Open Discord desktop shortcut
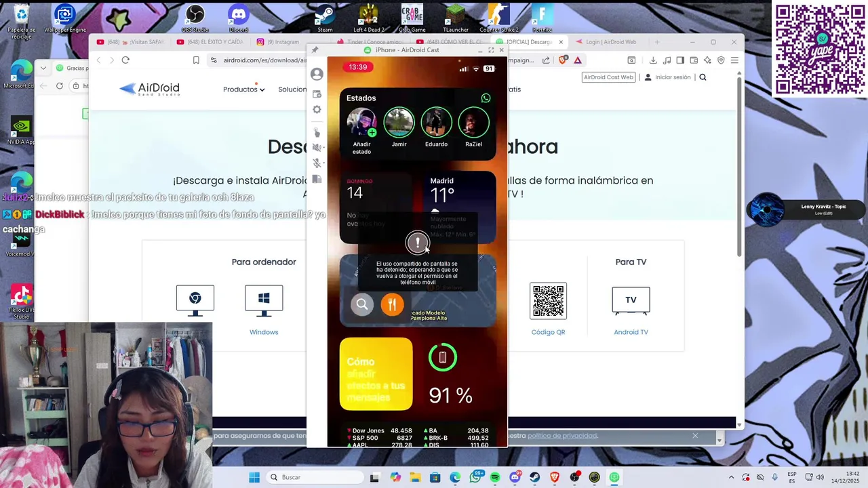 tap(239, 18)
